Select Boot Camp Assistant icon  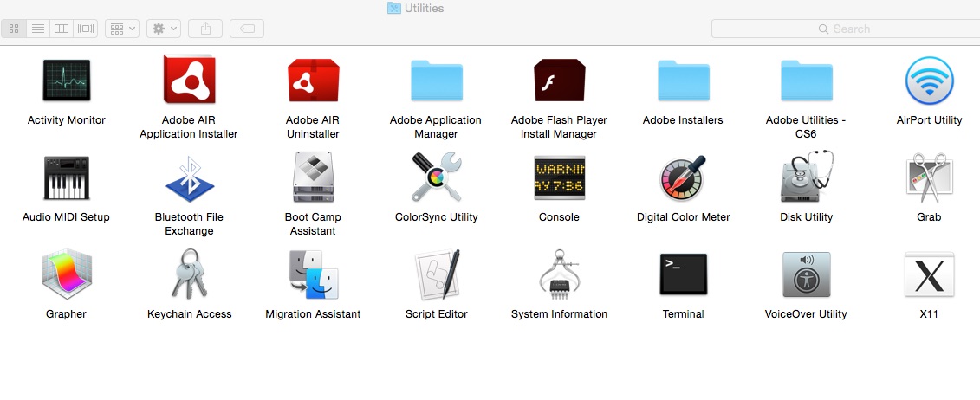tap(313, 177)
